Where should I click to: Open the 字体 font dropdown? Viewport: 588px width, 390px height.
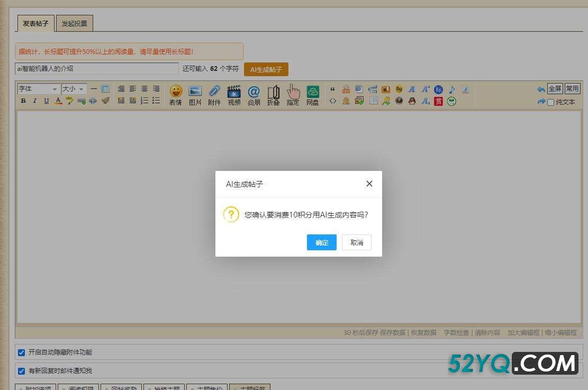[38, 89]
